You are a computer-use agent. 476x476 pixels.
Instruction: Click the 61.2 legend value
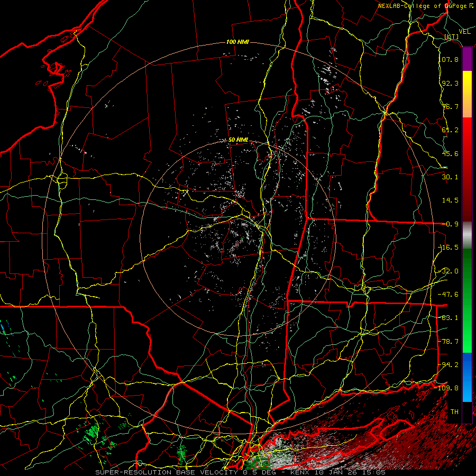[x=450, y=130]
